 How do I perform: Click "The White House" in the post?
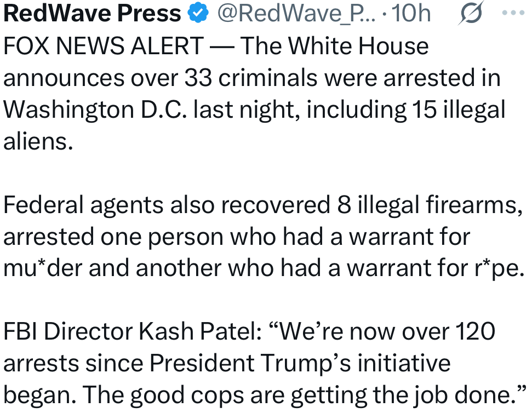pos(334,47)
